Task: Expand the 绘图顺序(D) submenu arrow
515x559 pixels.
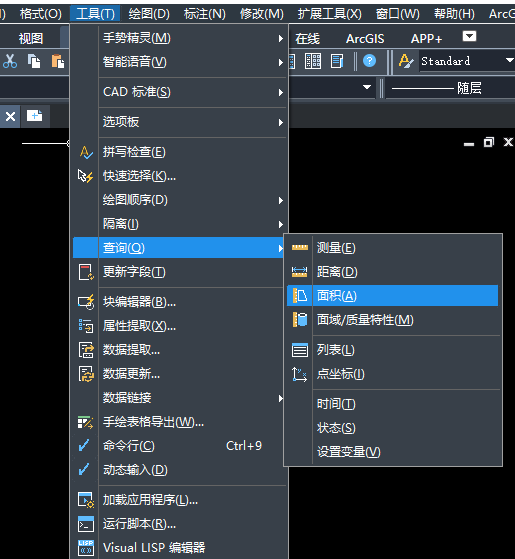Action: tap(281, 200)
